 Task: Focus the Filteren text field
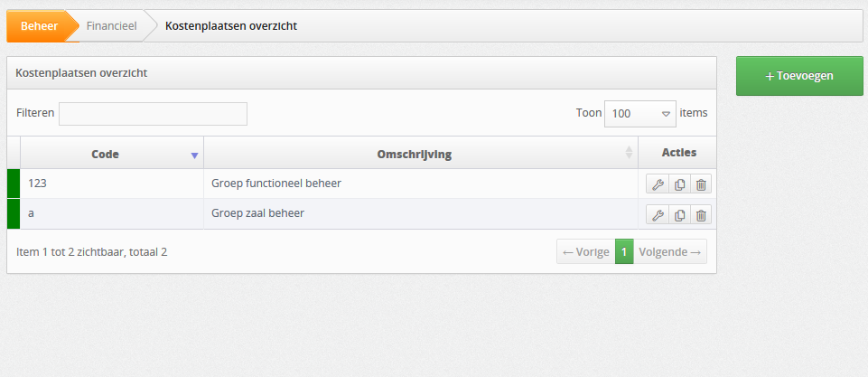click(x=153, y=114)
